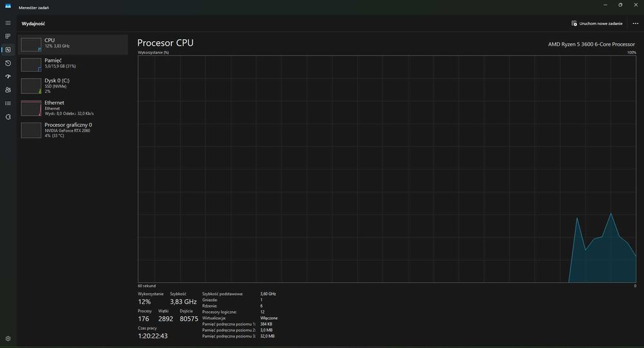
Task: Close the Task Manager window
Action: 636,5
